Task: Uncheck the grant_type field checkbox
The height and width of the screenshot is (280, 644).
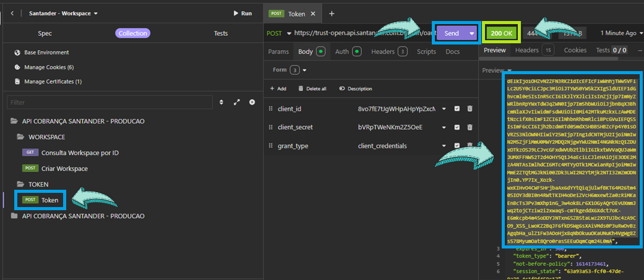Action: 457,145
